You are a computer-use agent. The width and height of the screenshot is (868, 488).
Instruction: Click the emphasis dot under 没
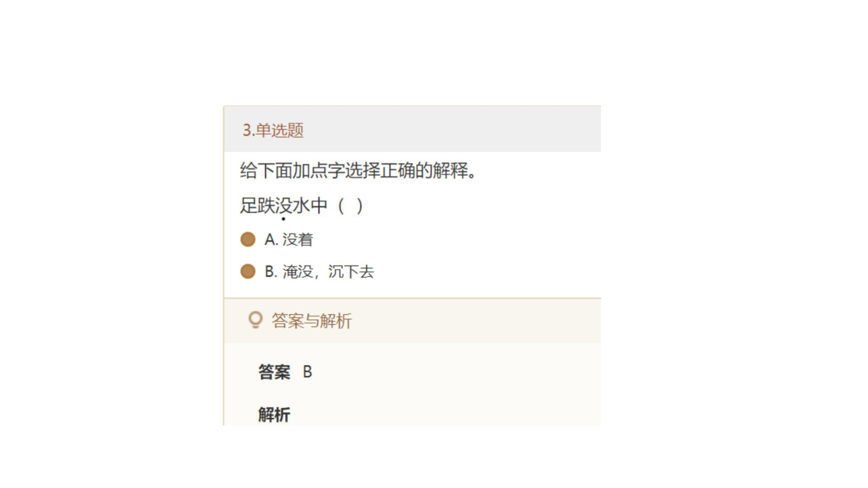(x=283, y=219)
